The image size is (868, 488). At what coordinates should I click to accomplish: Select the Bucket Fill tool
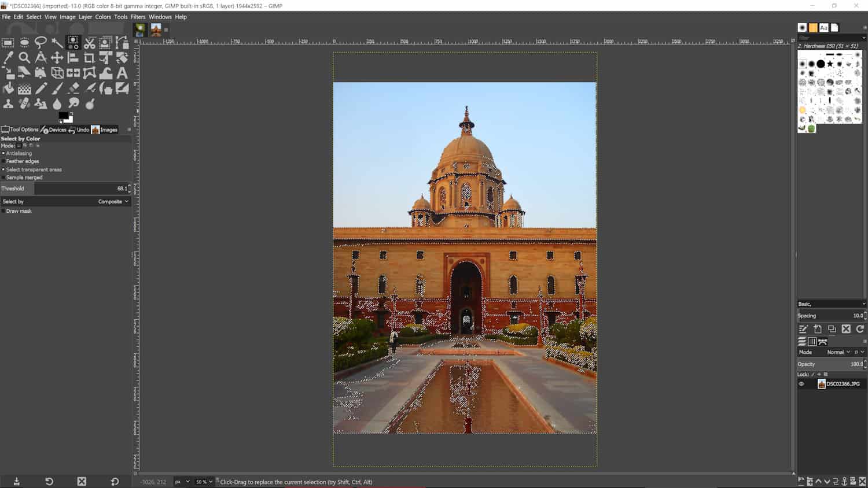8,88
